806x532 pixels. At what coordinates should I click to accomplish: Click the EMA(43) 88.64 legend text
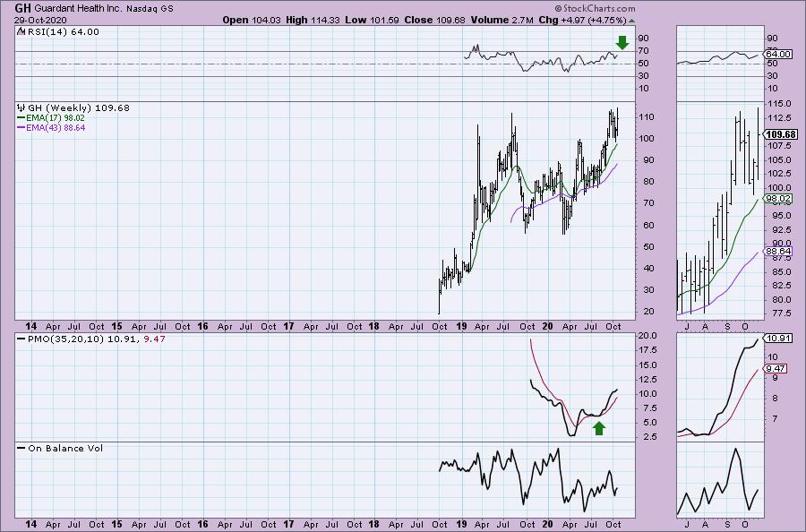click(56, 127)
